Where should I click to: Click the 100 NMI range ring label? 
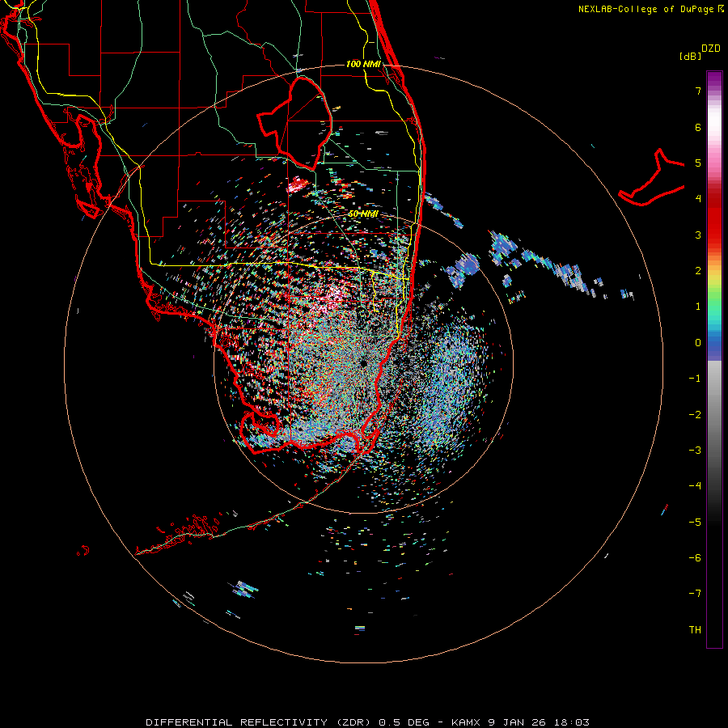tap(363, 64)
